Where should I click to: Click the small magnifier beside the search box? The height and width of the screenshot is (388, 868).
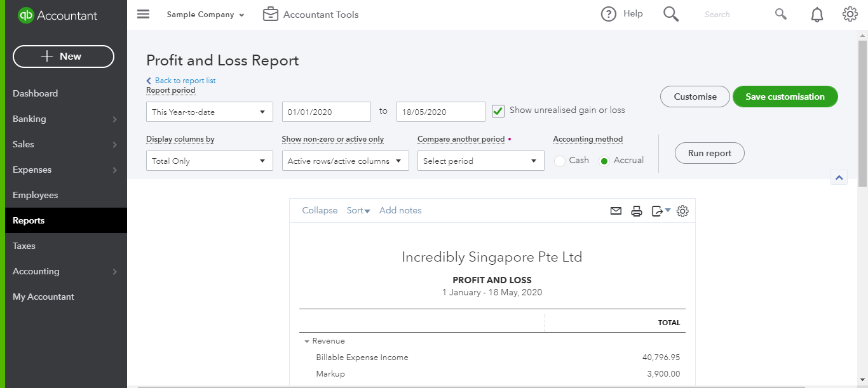[x=781, y=14]
